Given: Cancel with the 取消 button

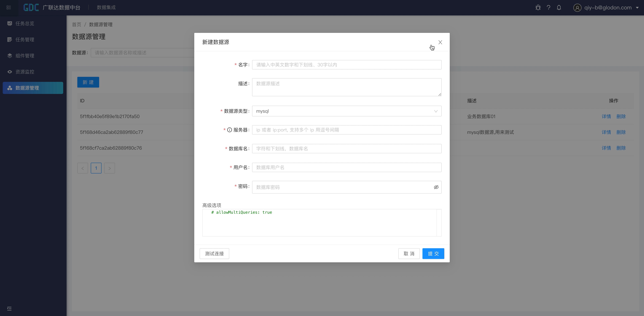Looking at the screenshot, I should coord(409,254).
